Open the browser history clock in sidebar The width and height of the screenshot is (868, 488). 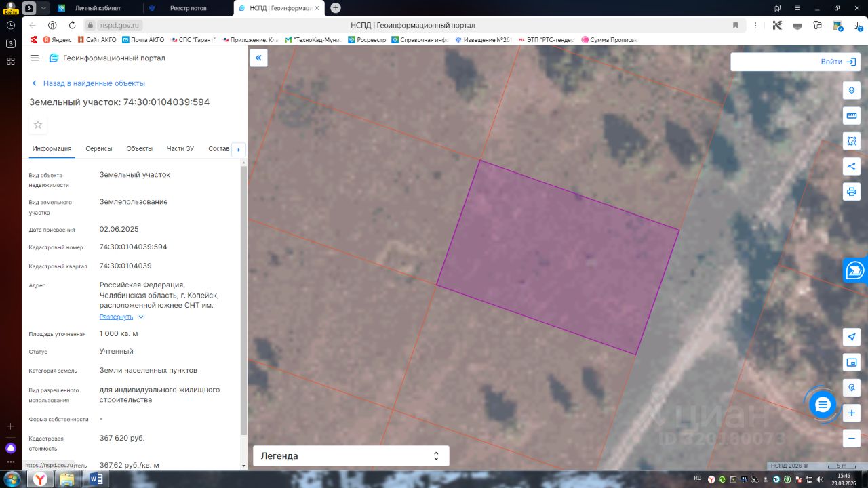(x=10, y=25)
